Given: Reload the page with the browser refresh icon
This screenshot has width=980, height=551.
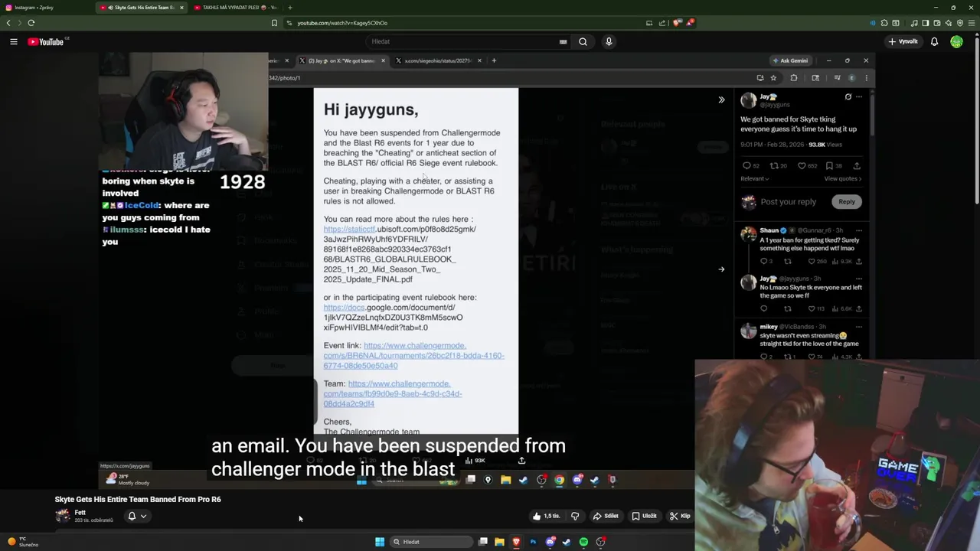Looking at the screenshot, I should 31,23.
